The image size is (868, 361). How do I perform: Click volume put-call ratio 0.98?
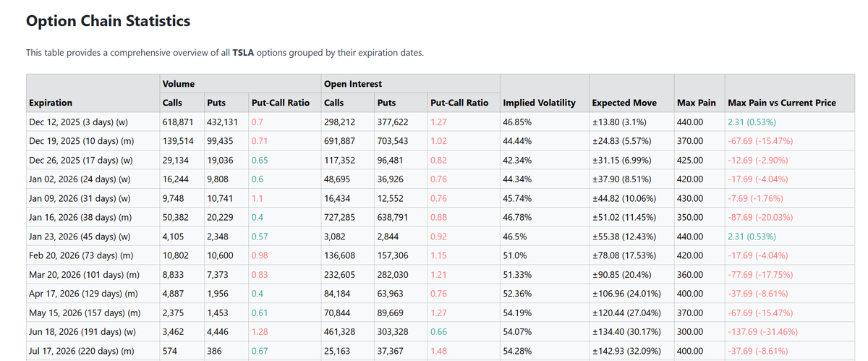tap(259, 255)
